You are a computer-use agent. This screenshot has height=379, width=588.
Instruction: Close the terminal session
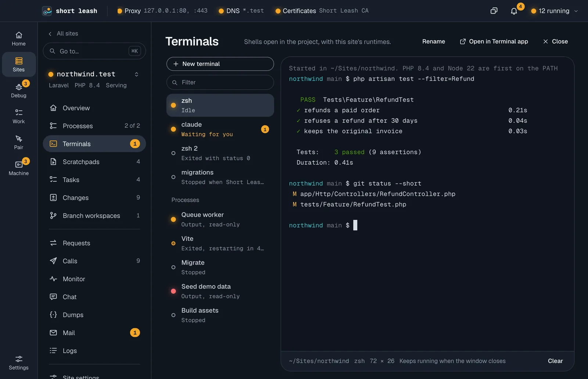(x=555, y=42)
